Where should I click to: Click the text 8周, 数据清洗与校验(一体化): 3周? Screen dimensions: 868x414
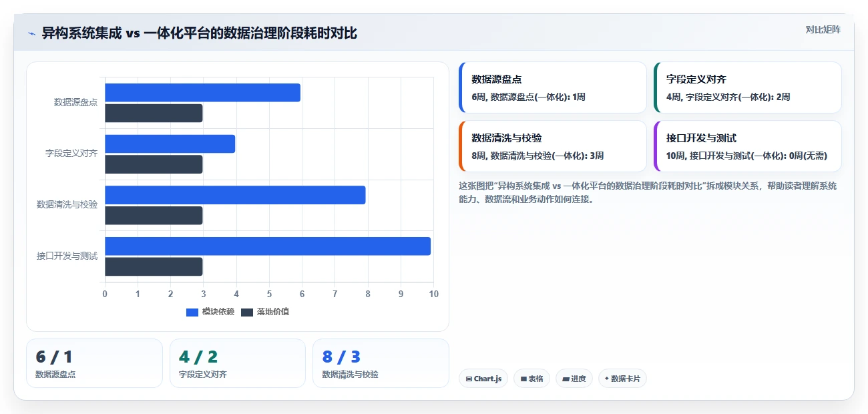pyautogui.click(x=537, y=156)
